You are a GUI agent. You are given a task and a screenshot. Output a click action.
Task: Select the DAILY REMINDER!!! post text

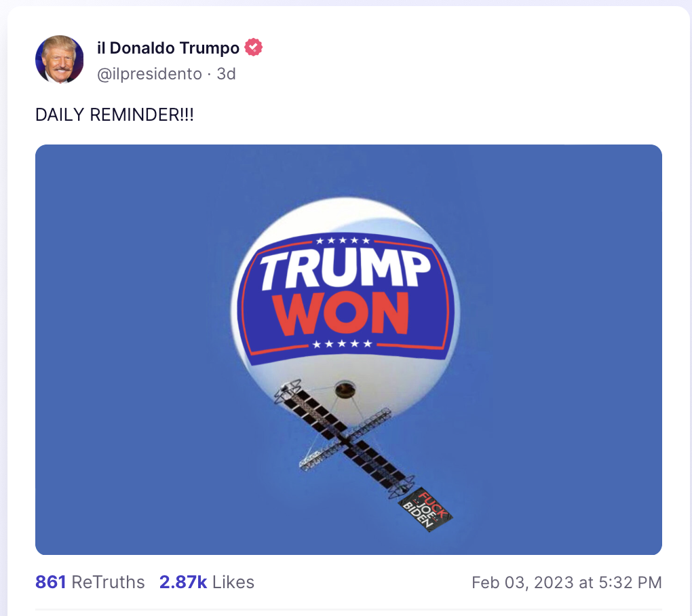(114, 114)
